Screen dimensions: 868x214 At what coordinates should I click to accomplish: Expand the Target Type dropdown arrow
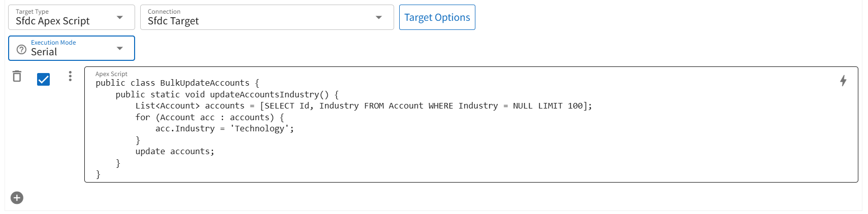120,18
